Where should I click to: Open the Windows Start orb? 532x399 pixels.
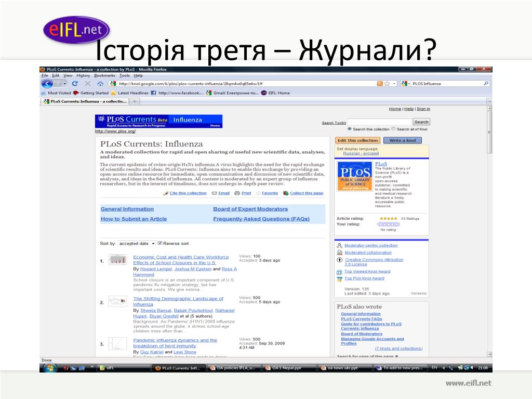pyautogui.click(x=50, y=368)
